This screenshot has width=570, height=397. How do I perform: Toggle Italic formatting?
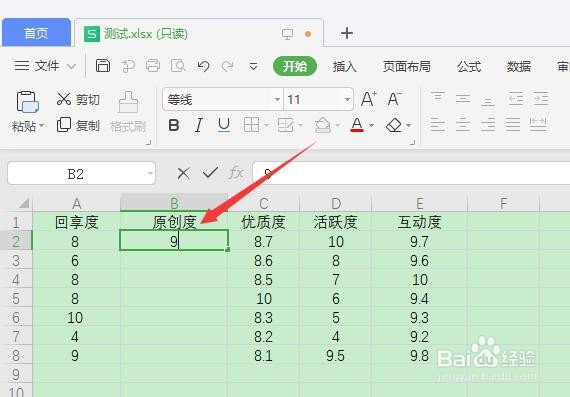[x=199, y=125]
